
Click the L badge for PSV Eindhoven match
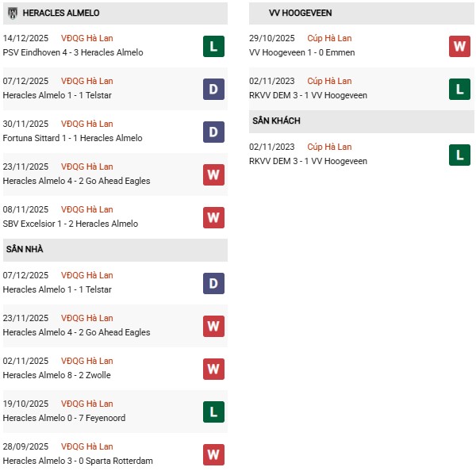point(213,46)
